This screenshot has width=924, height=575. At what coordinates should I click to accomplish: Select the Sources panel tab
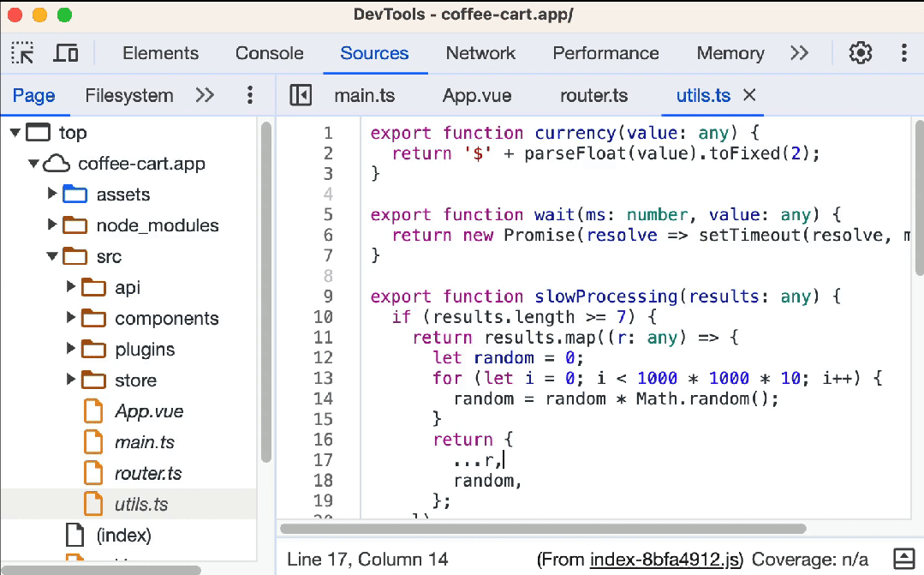pos(374,53)
